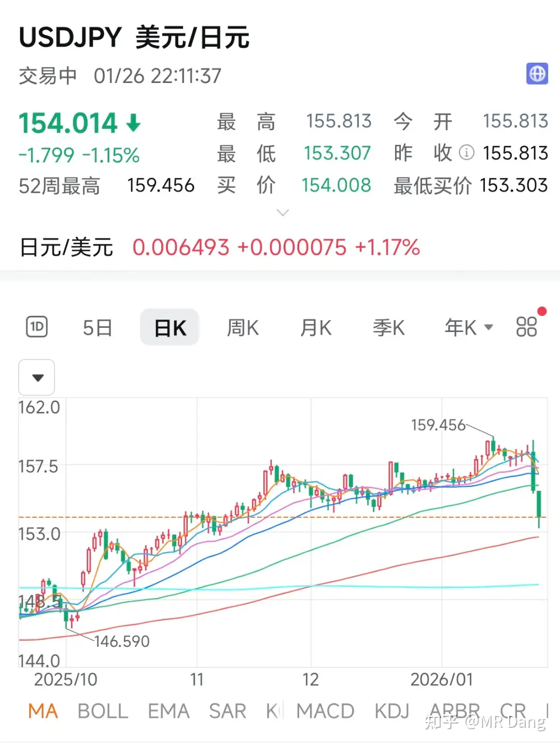Select the 5日 period tab
Screen dimensions: 560x747
(x=97, y=327)
